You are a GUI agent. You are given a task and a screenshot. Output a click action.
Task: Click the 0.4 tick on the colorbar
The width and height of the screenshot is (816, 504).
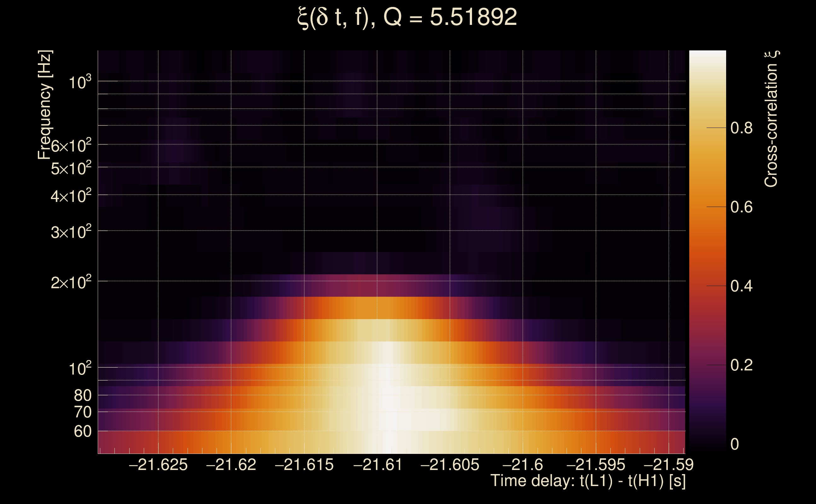741,286
